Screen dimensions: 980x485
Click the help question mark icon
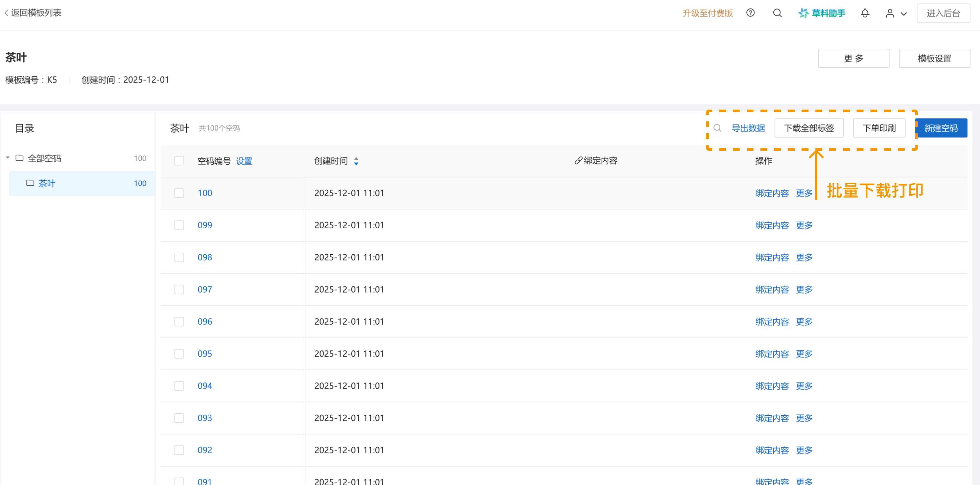(750, 13)
